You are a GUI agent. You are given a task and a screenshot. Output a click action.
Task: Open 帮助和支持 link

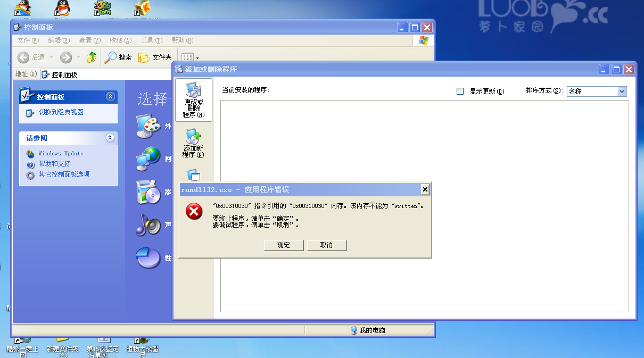(54, 164)
